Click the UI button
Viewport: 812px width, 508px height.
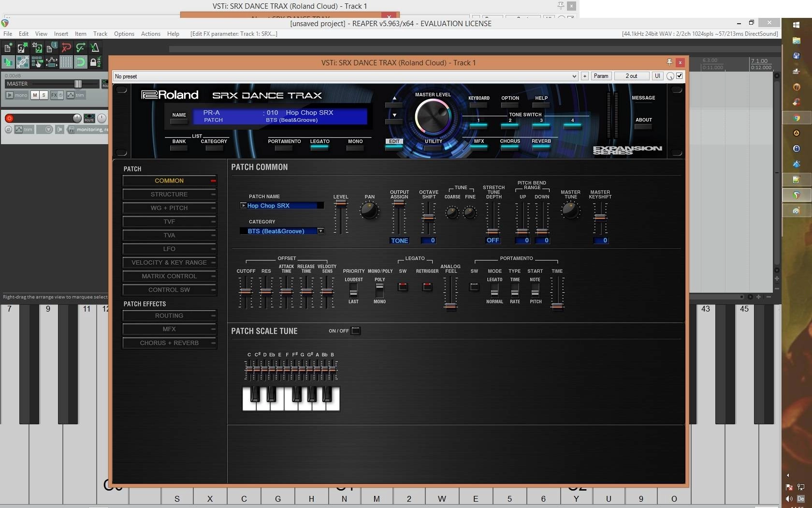coord(657,76)
